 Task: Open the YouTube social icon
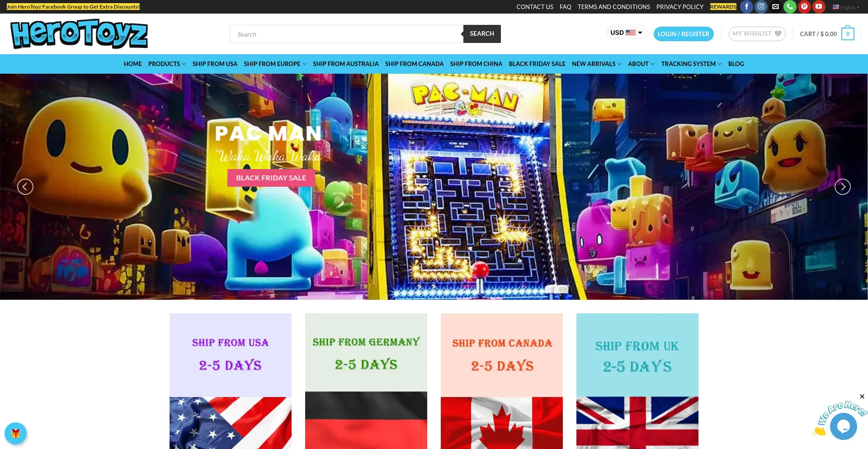point(819,7)
